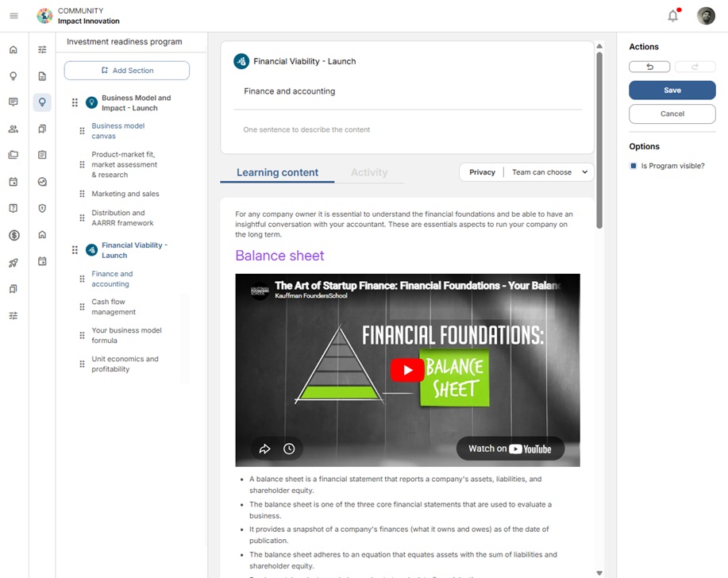Select the Learning content tab
Viewport: 728px width, 578px height.
tap(277, 172)
